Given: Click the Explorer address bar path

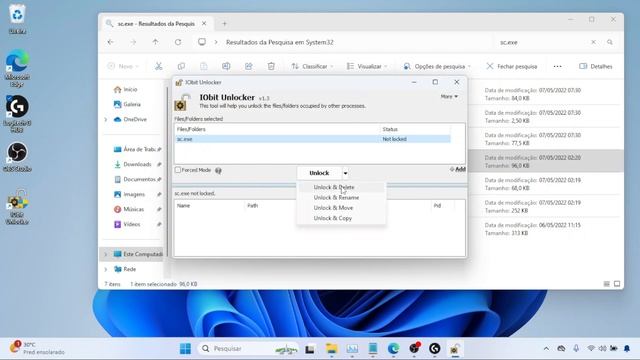Looking at the screenshot, I should (x=280, y=42).
